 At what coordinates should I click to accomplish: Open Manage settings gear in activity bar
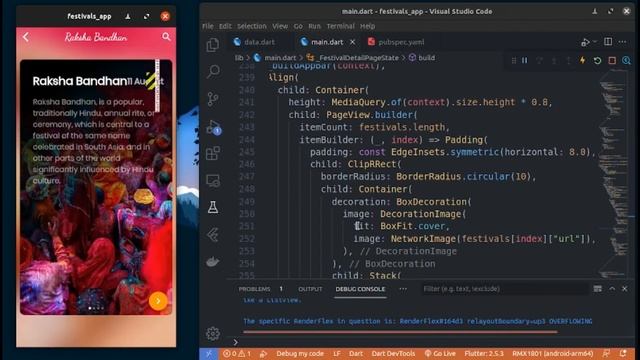(x=213, y=333)
